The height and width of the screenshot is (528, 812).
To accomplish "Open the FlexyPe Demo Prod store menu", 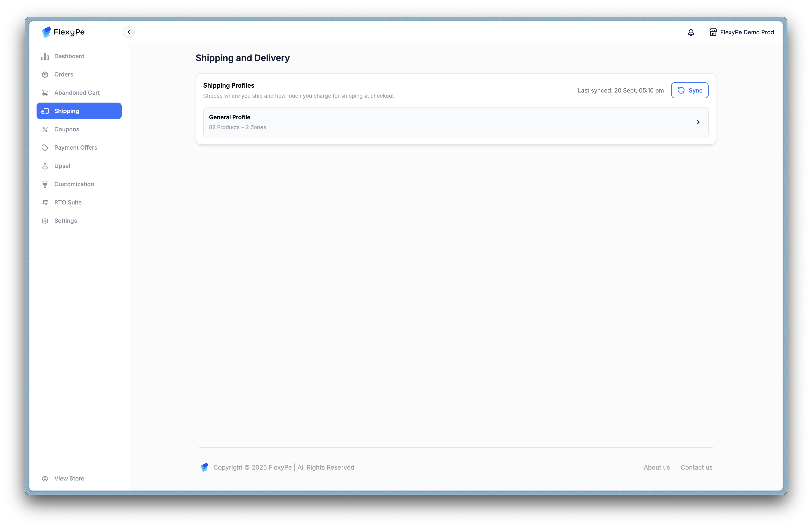I will [746, 32].
